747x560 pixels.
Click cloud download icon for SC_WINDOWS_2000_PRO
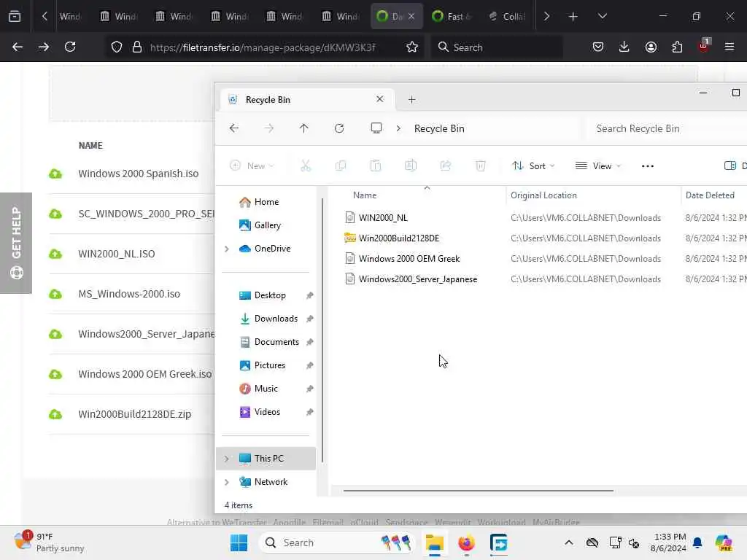pos(55,214)
